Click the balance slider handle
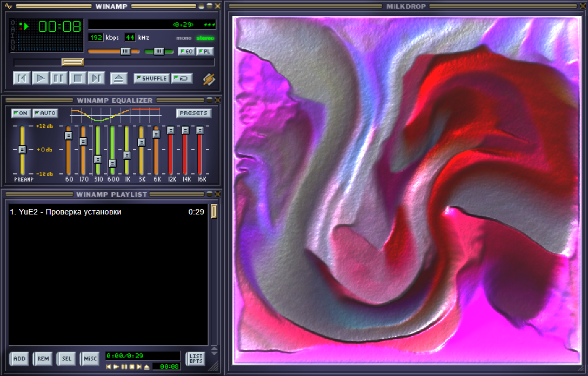The image size is (588, 376). pos(159,51)
